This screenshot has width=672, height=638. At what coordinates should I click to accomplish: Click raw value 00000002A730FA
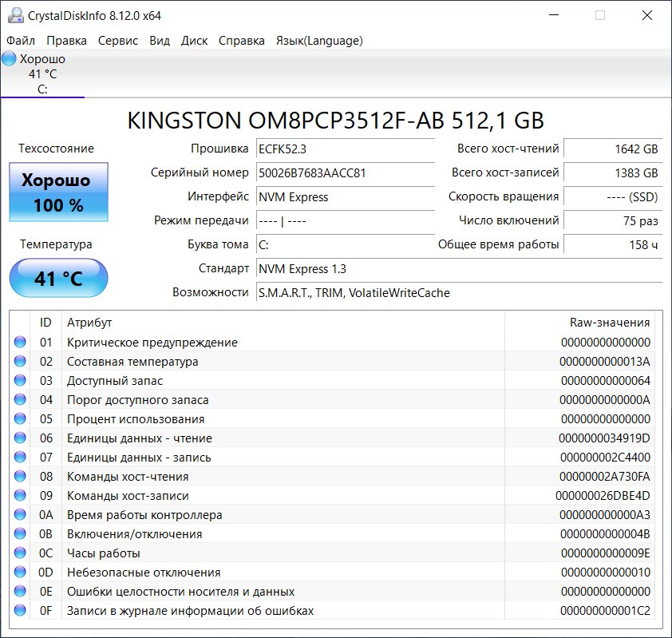click(x=605, y=477)
